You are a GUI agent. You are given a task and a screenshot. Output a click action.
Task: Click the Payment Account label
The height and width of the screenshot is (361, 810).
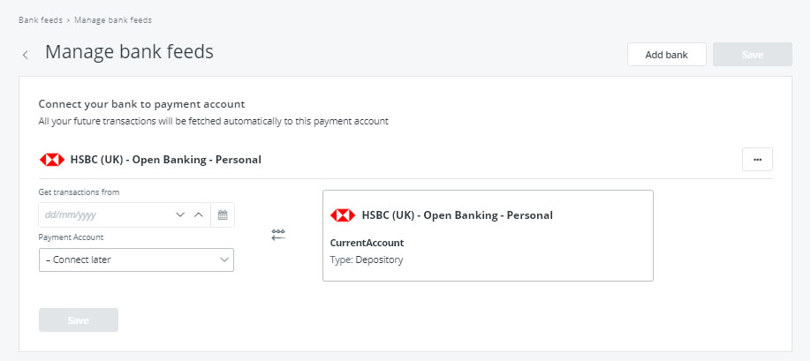tap(71, 237)
